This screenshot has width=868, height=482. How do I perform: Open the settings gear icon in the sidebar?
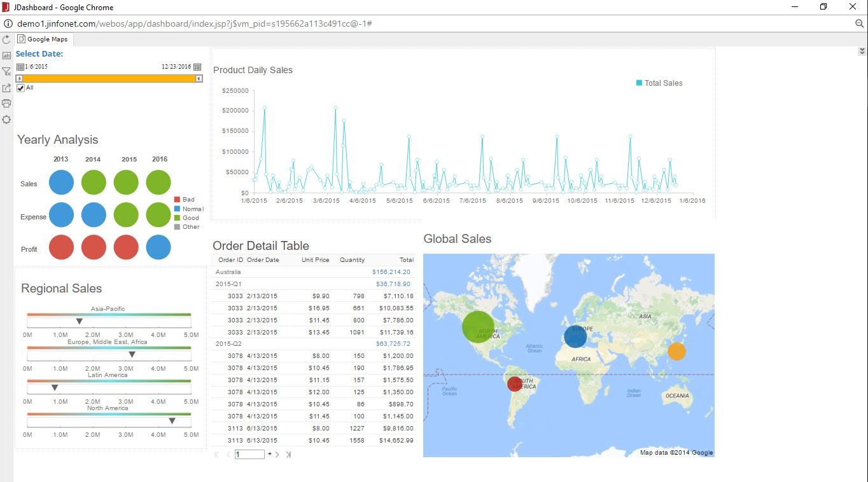click(x=6, y=120)
